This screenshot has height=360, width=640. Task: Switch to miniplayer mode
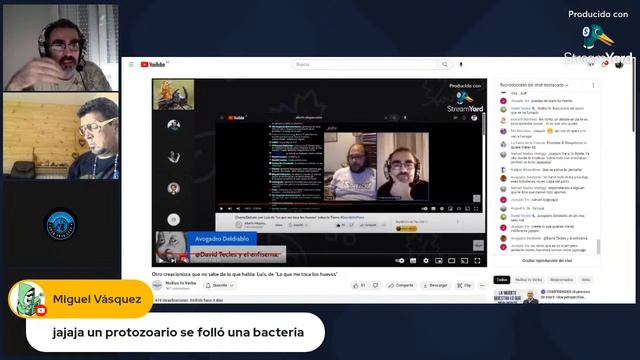[x=439, y=261]
